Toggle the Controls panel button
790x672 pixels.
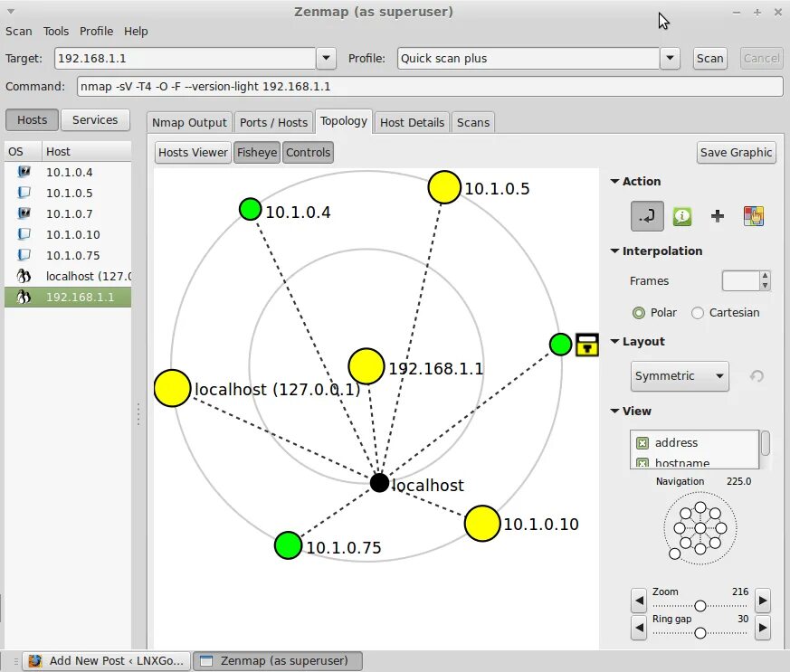308,153
